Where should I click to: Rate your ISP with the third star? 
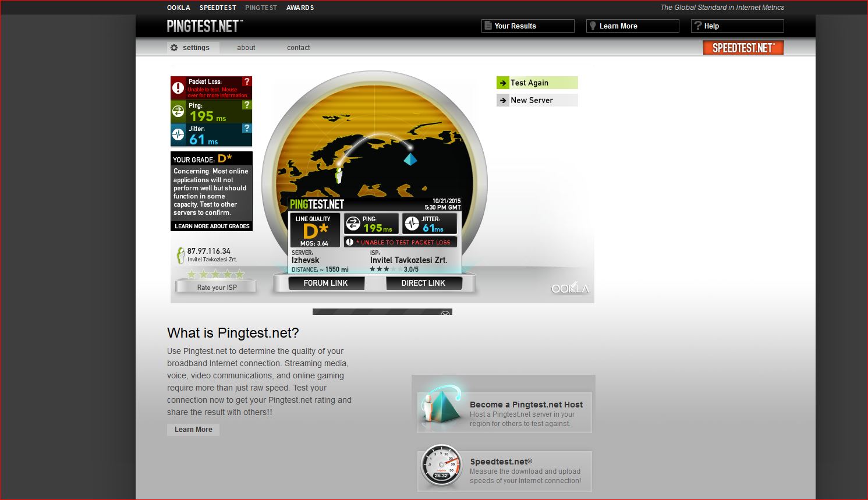pos(216,274)
